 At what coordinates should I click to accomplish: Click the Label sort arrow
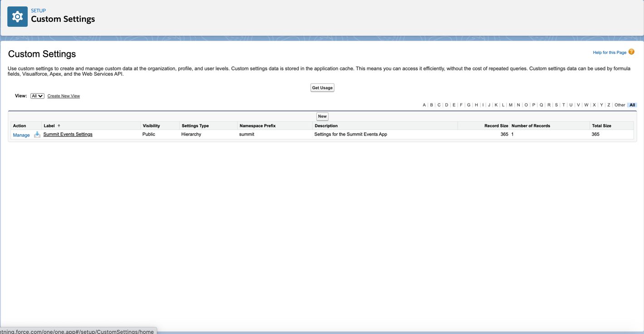[x=59, y=126]
